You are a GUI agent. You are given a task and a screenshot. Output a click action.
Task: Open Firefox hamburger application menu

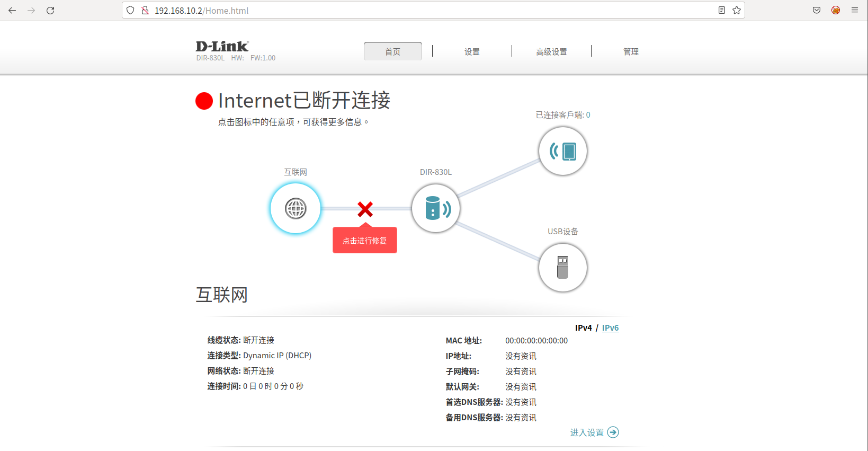pos(854,11)
